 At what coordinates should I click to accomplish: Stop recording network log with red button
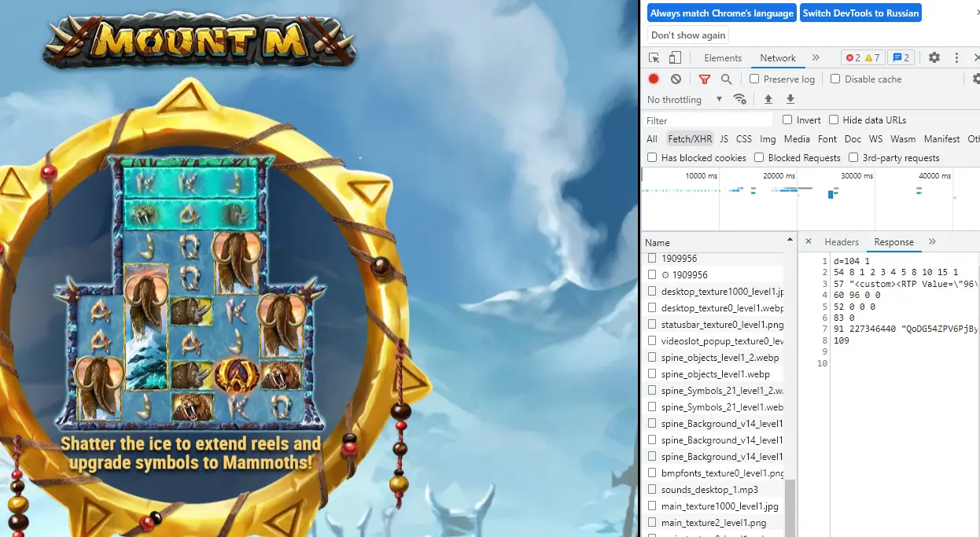pos(654,79)
